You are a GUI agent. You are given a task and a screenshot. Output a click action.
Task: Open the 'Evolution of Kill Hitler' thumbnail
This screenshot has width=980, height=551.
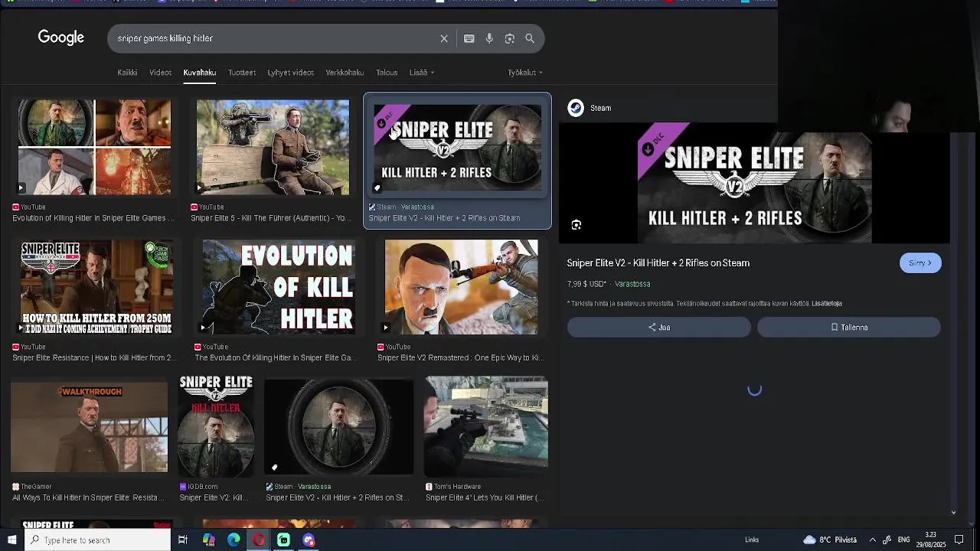point(279,287)
